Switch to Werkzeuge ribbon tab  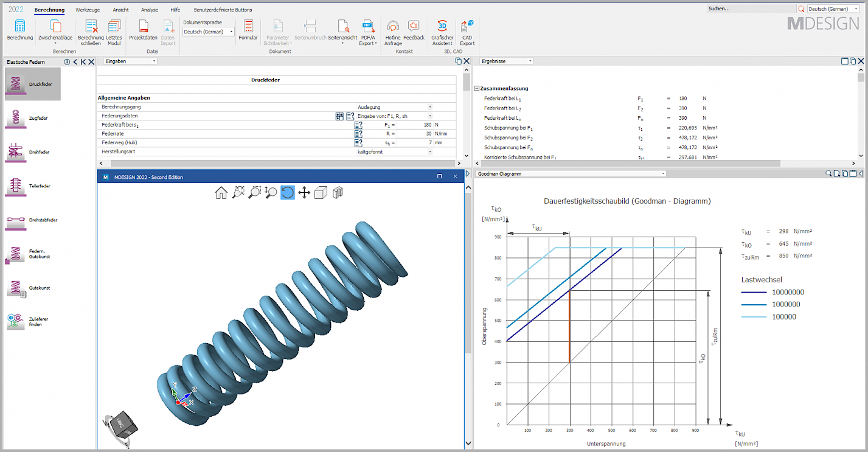pyautogui.click(x=88, y=10)
